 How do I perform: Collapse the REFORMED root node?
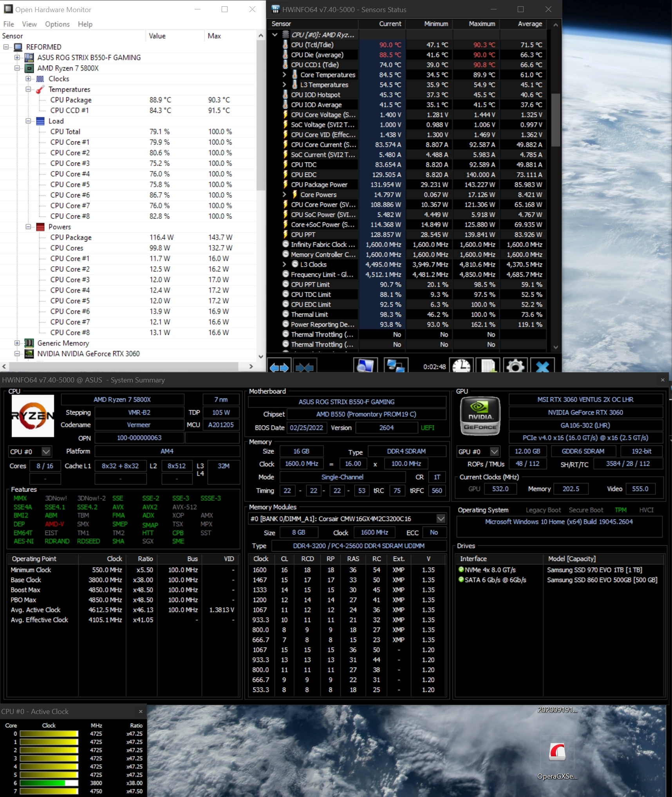pos(6,47)
